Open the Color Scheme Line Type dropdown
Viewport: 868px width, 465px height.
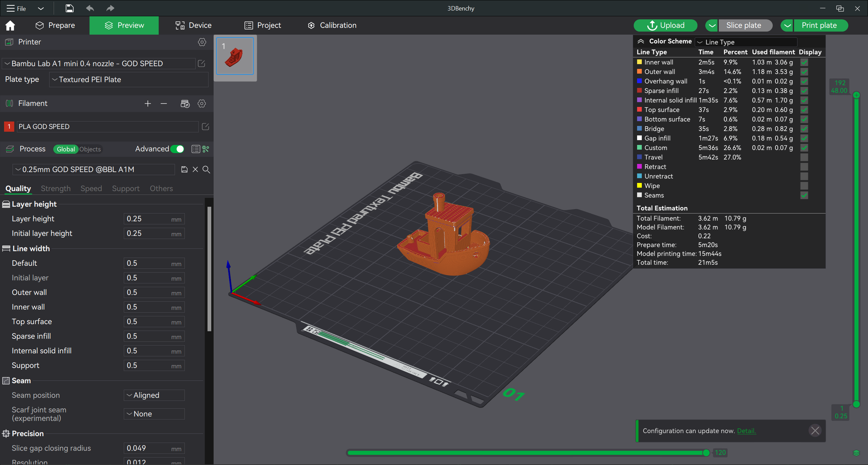(746, 42)
